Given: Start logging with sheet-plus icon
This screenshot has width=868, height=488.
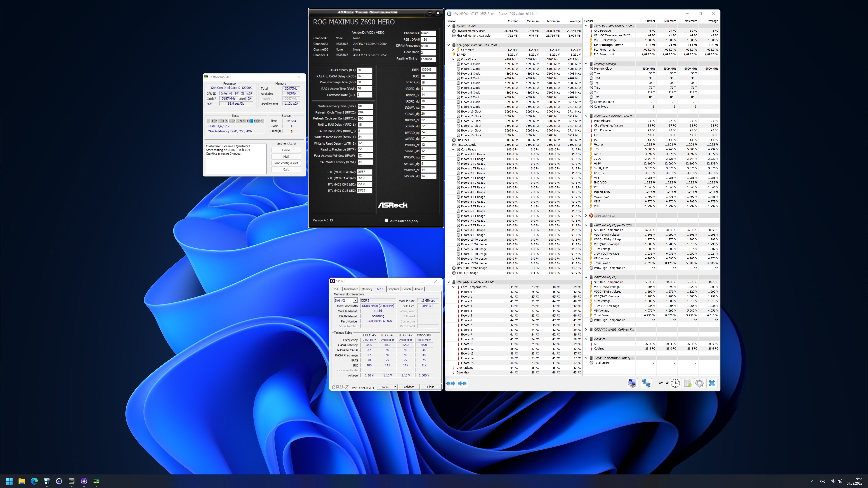Looking at the screenshot, I should [687, 383].
